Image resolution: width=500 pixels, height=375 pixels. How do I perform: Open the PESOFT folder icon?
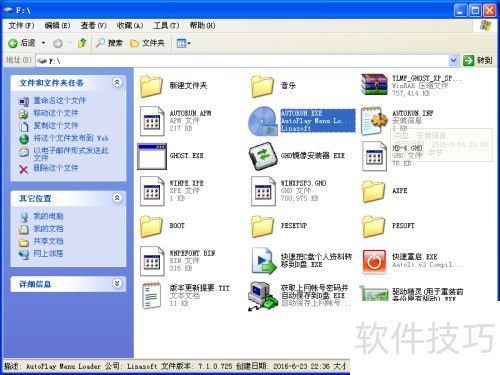pyautogui.click(x=373, y=226)
